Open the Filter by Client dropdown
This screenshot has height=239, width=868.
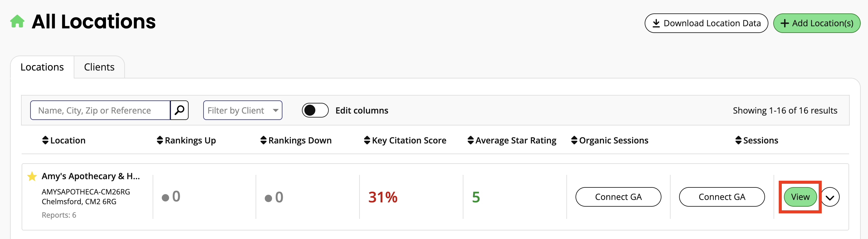[243, 110]
